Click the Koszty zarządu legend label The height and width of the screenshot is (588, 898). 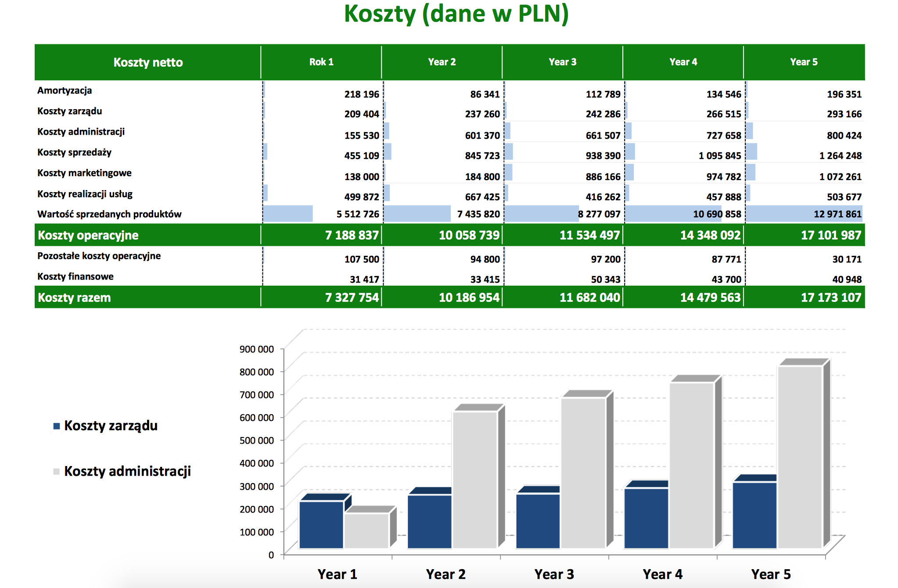[x=111, y=426]
